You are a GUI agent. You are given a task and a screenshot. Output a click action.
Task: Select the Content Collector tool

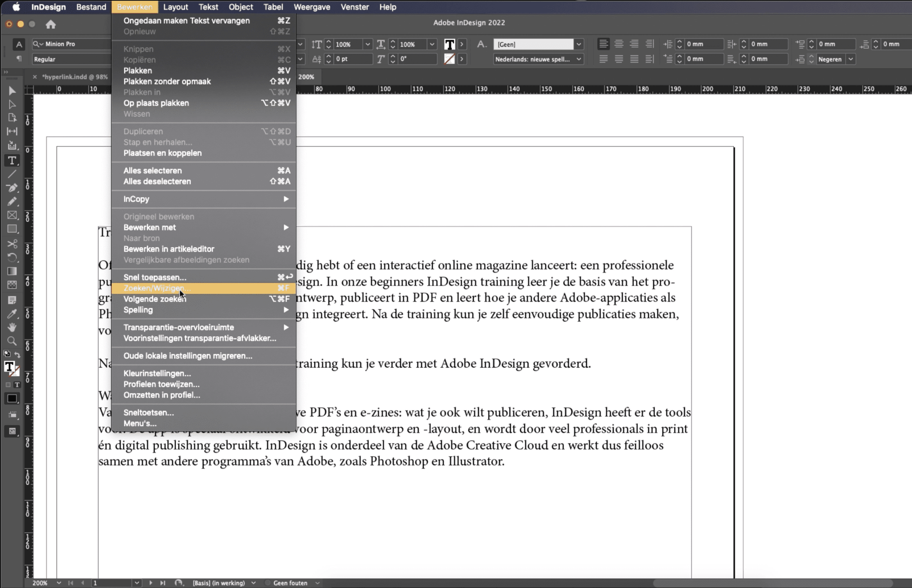[12, 145]
